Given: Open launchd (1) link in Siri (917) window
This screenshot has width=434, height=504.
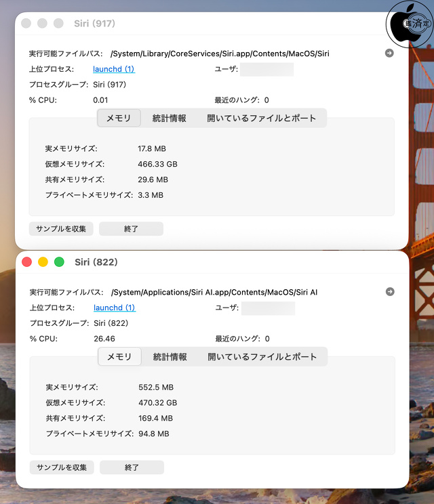Looking at the screenshot, I should tap(113, 69).
